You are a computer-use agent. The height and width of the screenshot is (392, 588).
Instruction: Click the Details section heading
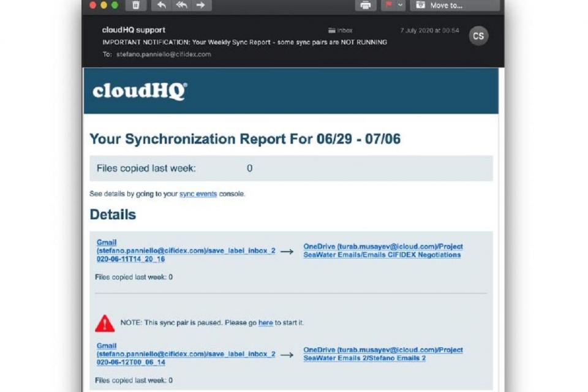tap(113, 214)
